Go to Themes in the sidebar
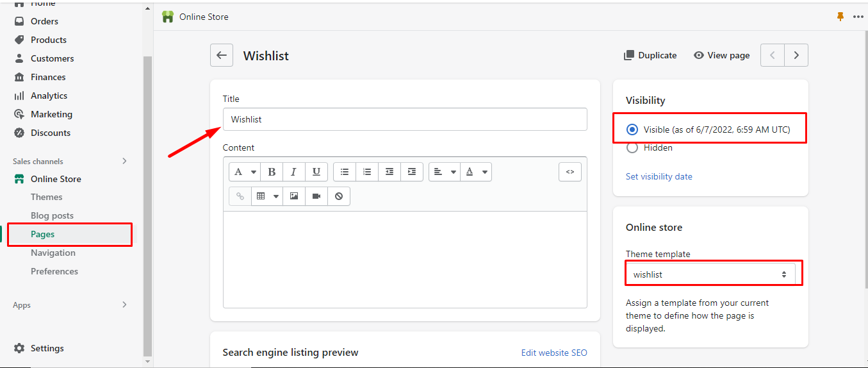Viewport: 868px width, 368px height. [47, 197]
